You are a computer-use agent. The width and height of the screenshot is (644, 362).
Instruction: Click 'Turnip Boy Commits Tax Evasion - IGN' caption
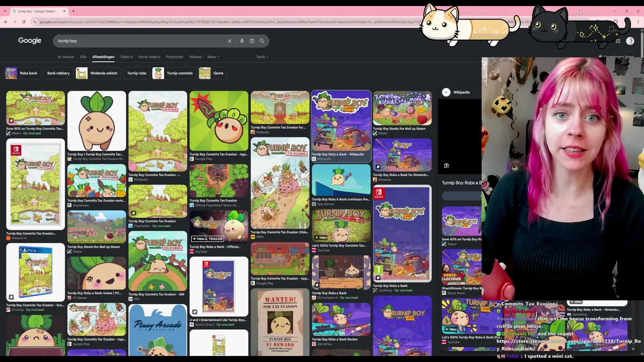tap(155, 294)
